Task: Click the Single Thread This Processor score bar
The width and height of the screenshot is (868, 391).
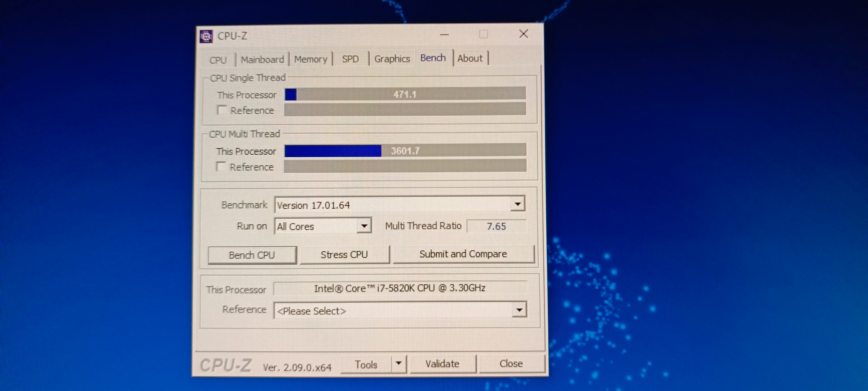Action: click(405, 94)
